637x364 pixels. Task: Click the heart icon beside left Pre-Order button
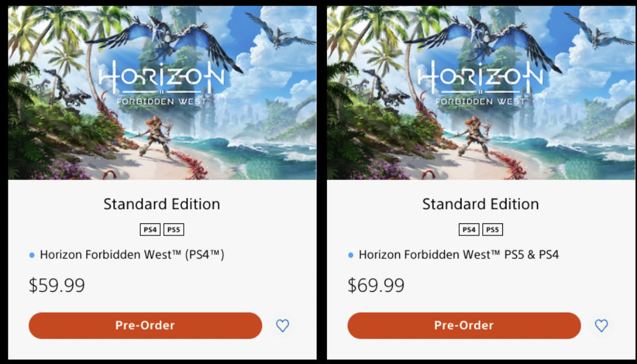[282, 325]
